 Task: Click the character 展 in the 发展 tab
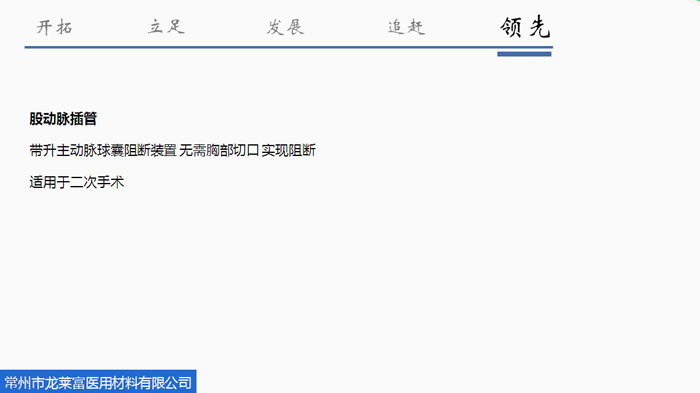295,27
